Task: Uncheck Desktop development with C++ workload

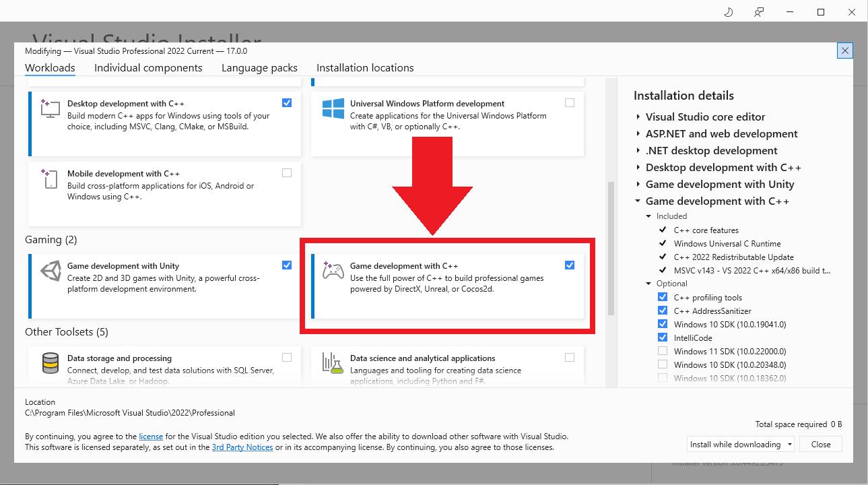Action: tap(287, 103)
